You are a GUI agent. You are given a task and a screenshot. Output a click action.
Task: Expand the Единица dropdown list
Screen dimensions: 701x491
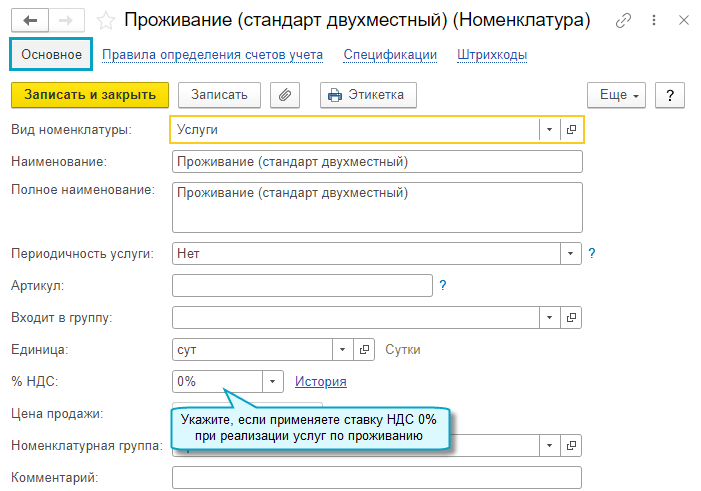[342, 350]
